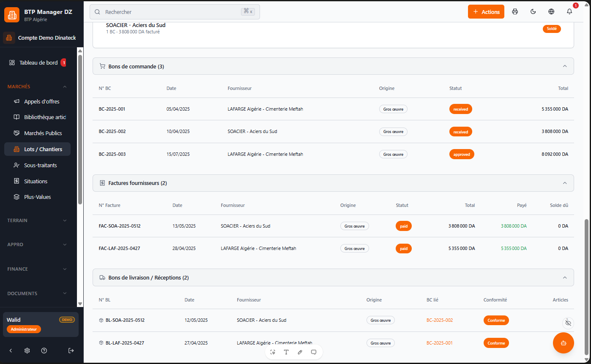
Task: Open the language globe icon
Action: (551, 12)
